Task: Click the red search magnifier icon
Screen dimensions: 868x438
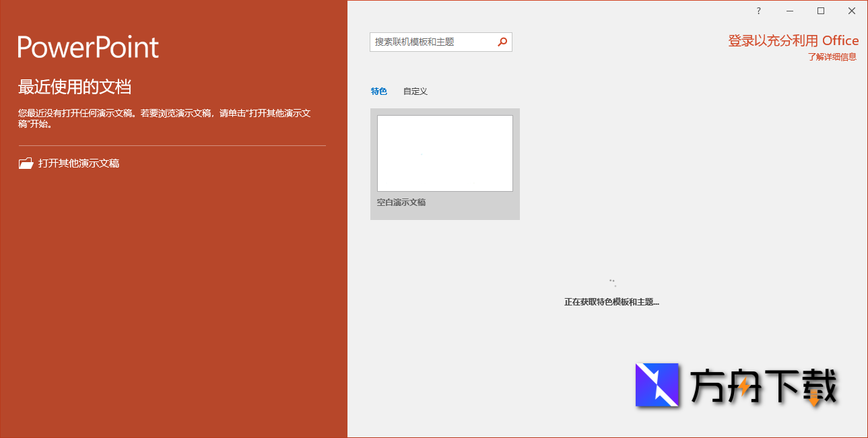Action: pyautogui.click(x=502, y=42)
